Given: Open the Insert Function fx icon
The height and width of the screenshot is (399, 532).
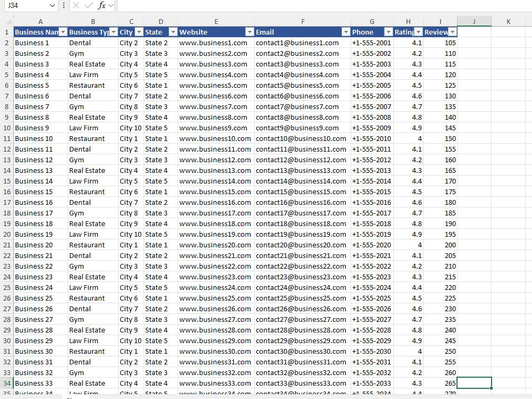Looking at the screenshot, I should [x=102, y=5].
